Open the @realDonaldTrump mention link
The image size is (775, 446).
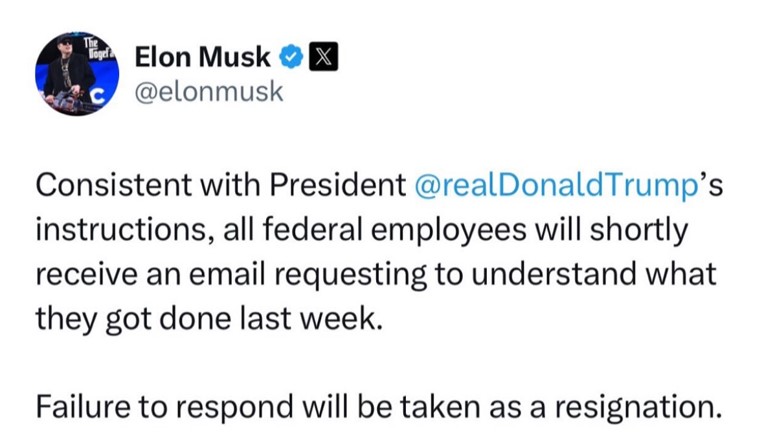556,185
